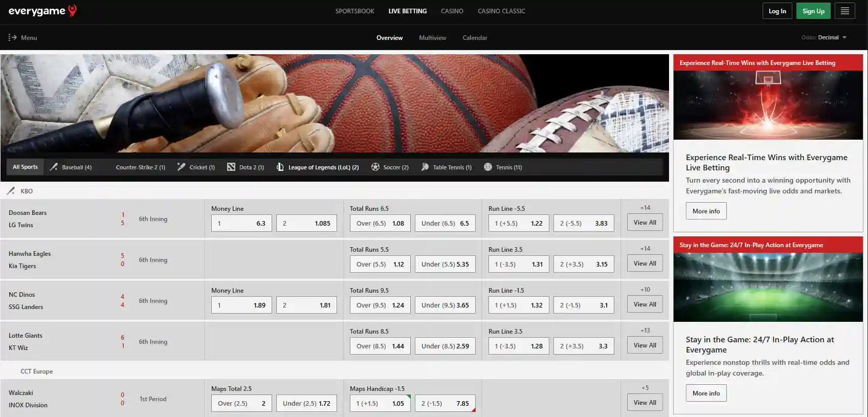Open the hamburger menu icon
Viewport: 868px width, 417px height.
[x=845, y=11]
